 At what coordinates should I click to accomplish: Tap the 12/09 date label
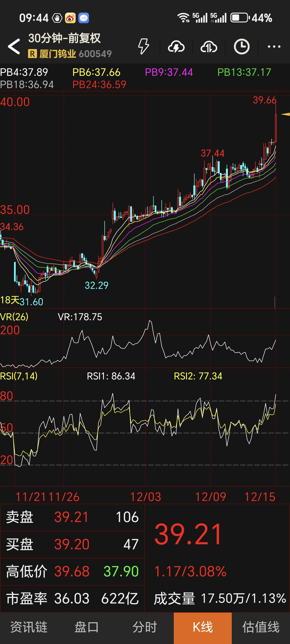pos(210,497)
